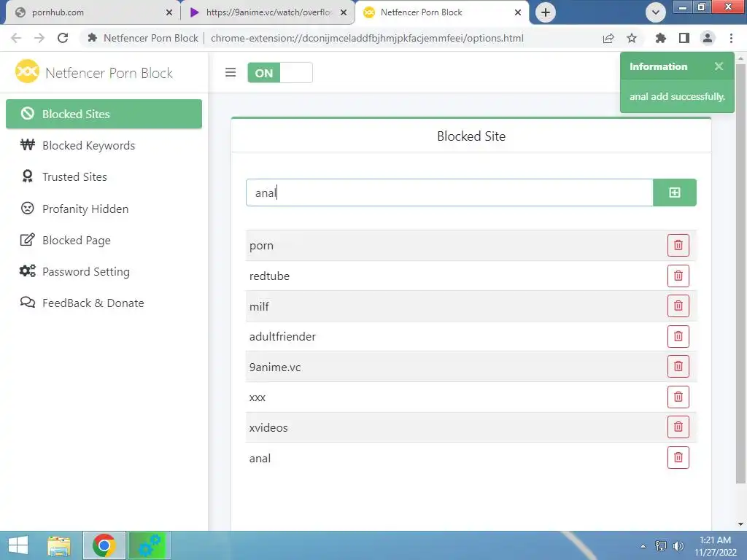Delete the anal list entry trash icon
This screenshot has height=560, width=747.
[678, 458]
